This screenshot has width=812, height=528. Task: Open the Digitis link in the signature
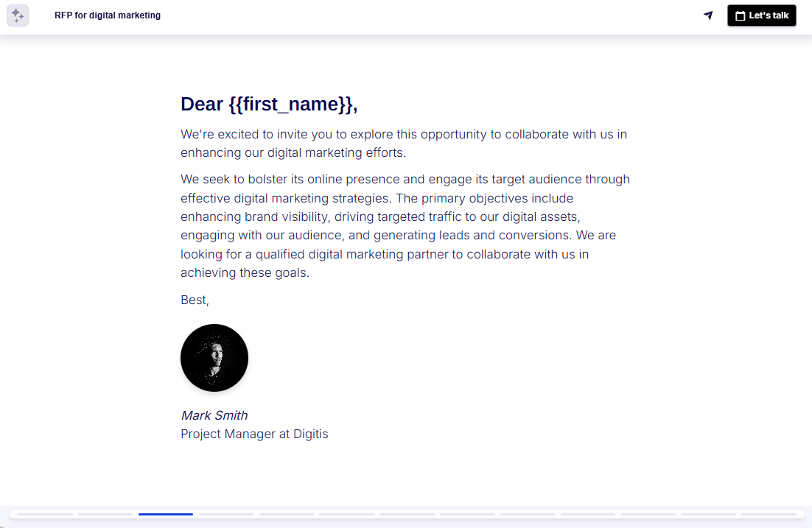(312, 434)
